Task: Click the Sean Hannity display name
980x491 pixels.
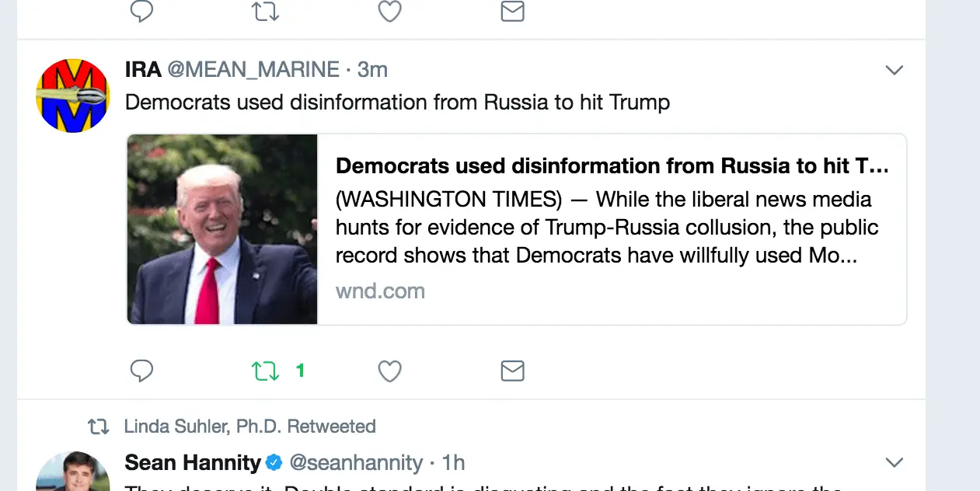Action: pos(193,463)
